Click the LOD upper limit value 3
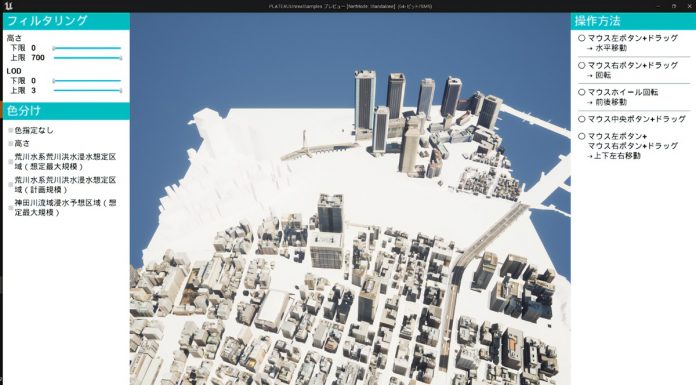The height and width of the screenshot is (385, 696). click(34, 91)
